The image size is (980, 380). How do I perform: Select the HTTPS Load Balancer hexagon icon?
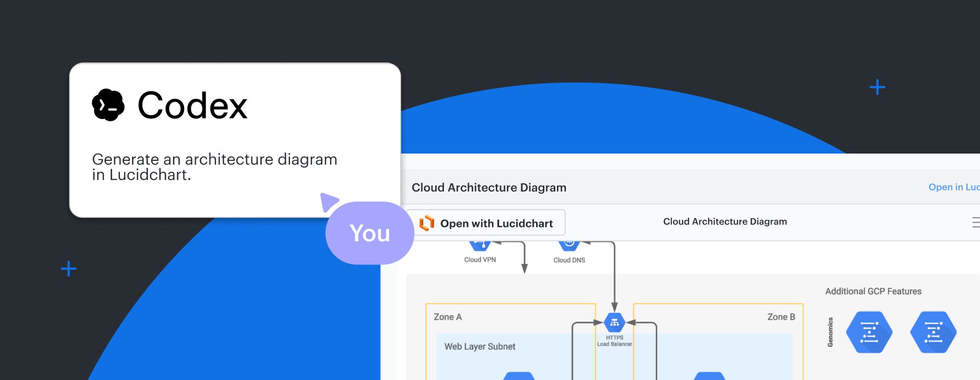click(x=614, y=322)
